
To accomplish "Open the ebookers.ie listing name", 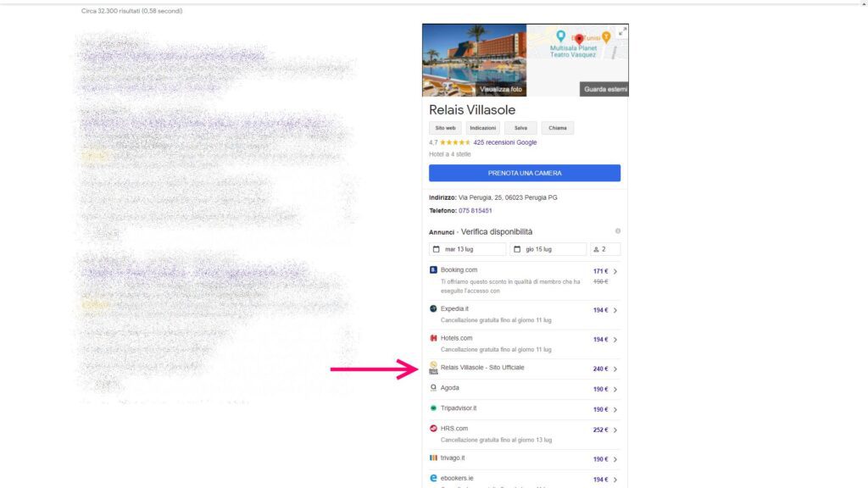I will click(x=457, y=478).
